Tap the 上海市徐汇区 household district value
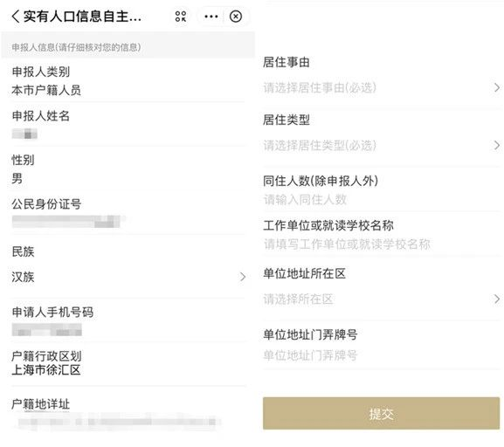Image resolution: width=504 pixels, height=447 pixels. tap(46, 370)
